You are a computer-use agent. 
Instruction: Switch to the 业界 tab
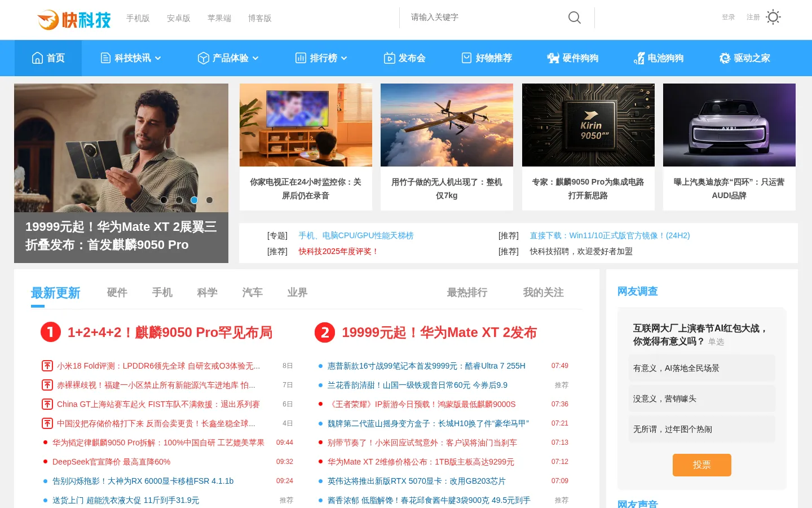(x=298, y=292)
